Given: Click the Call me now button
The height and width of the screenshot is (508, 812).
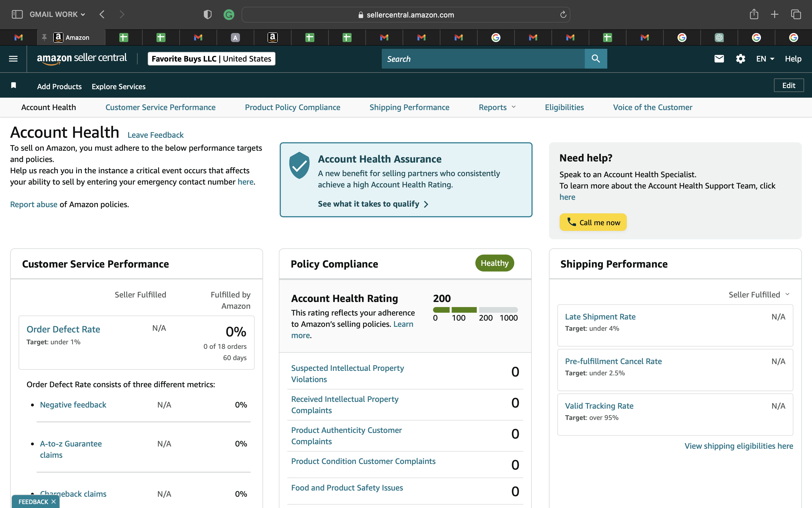Looking at the screenshot, I should pos(593,222).
